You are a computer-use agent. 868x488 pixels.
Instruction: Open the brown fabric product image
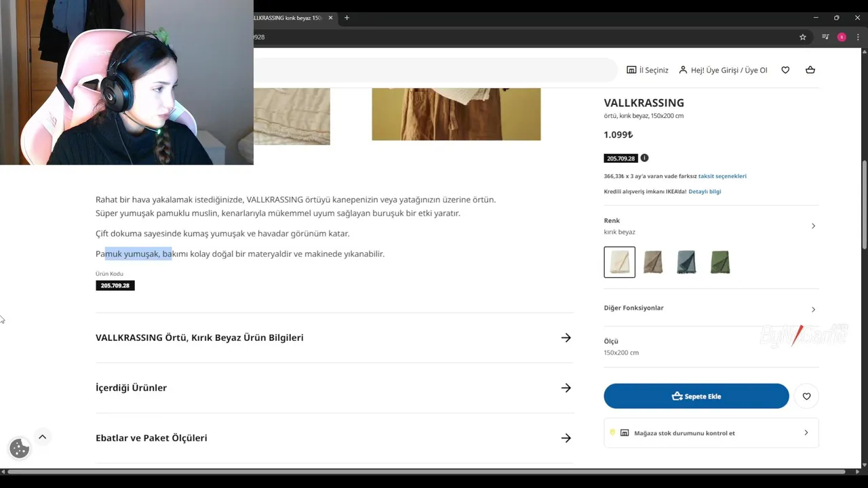coord(456,114)
